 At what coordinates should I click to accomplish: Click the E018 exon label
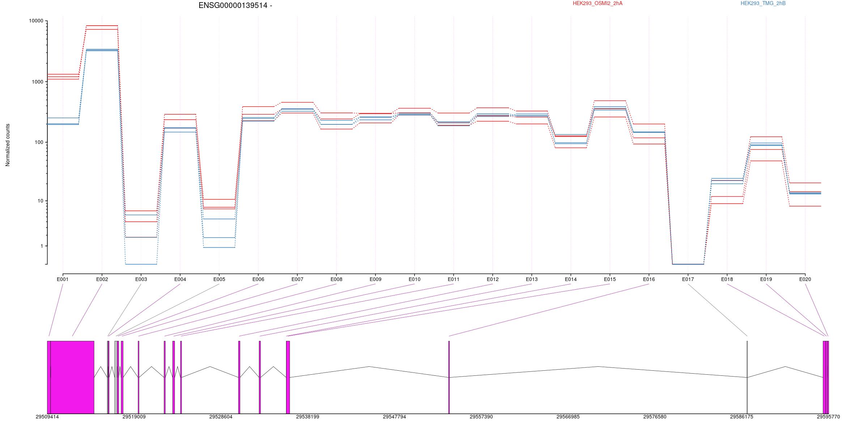[727, 279]
